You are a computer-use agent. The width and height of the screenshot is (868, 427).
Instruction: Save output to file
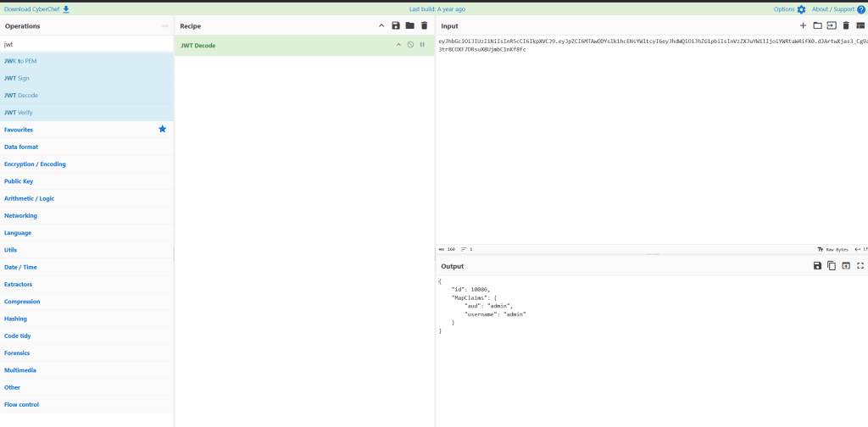click(x=817, y=266)
